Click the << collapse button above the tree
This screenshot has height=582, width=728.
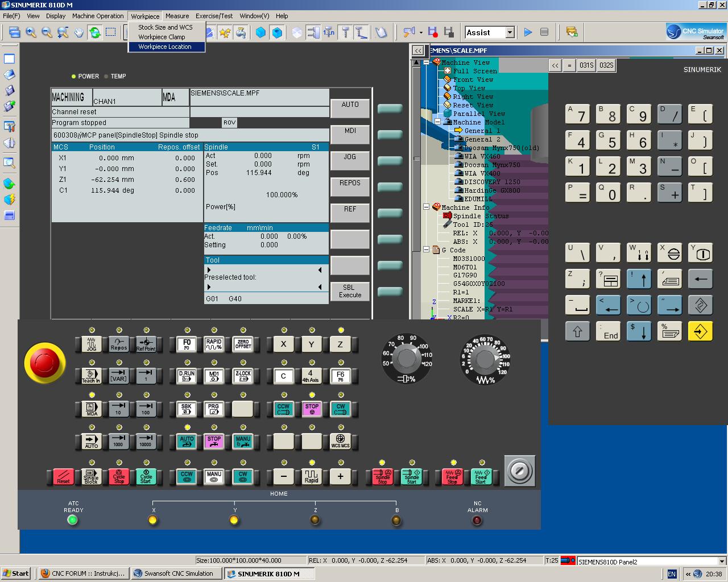pos(418,51)
